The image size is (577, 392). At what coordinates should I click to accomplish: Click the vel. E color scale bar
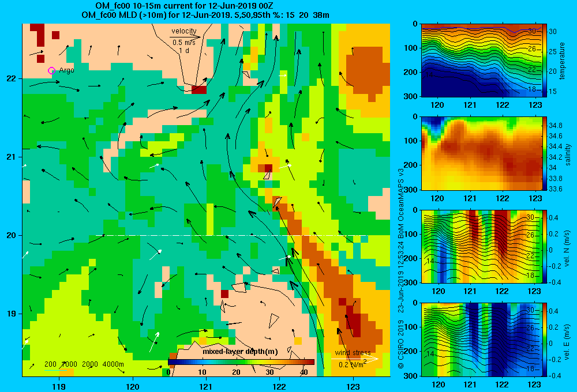(x=545, y=340)
